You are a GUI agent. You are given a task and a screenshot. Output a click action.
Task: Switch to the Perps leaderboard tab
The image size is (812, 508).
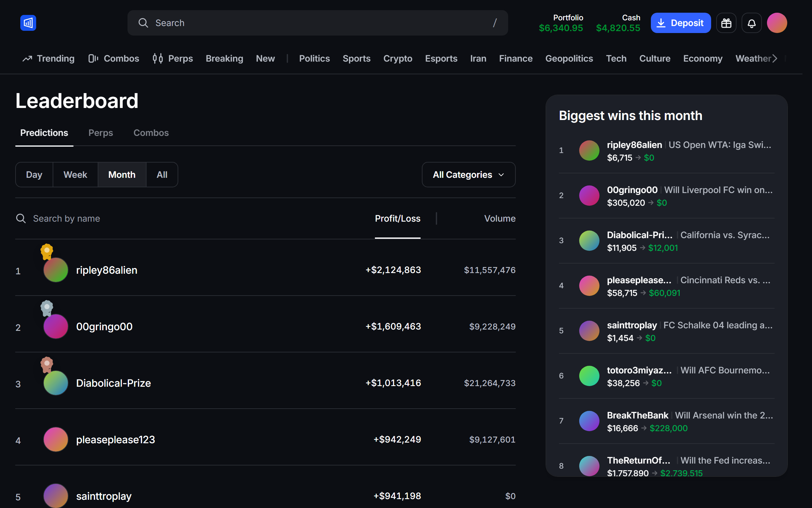pos(101,133)
